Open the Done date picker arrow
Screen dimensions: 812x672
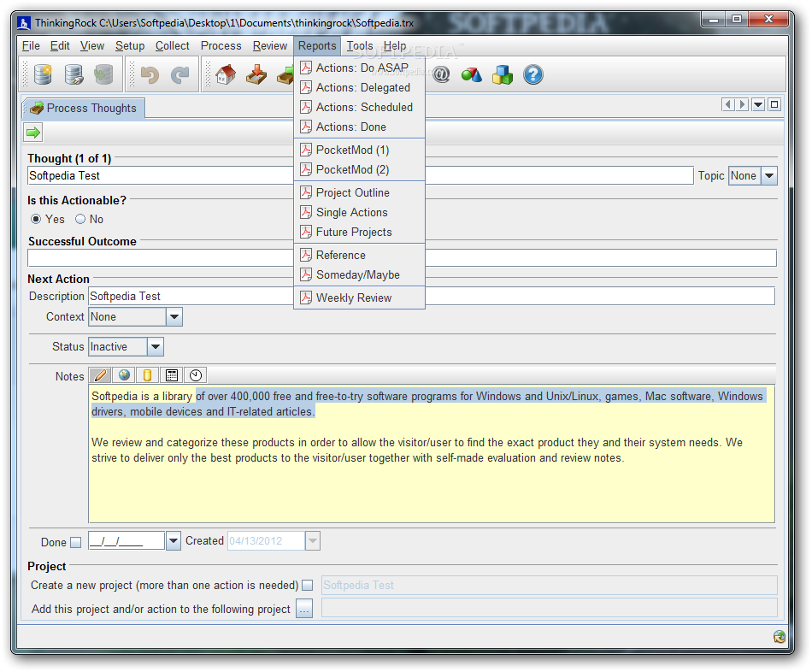click(x=173, y=541)
